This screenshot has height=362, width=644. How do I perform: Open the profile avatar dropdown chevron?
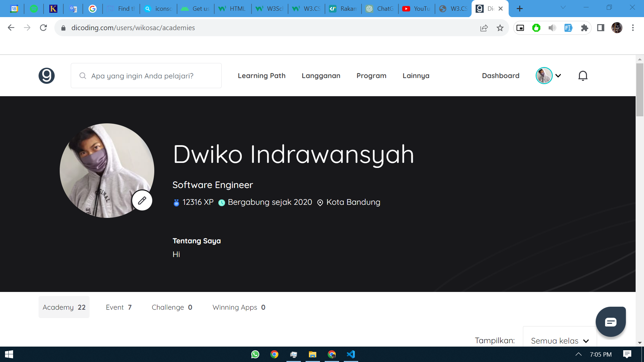pos(558,75)
